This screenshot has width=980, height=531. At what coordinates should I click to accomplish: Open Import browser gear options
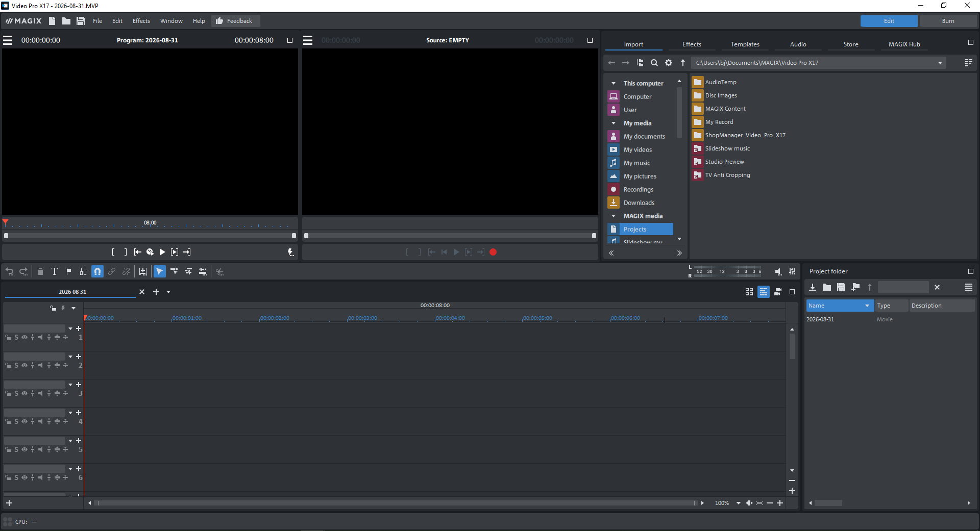[x=669, y=63]
